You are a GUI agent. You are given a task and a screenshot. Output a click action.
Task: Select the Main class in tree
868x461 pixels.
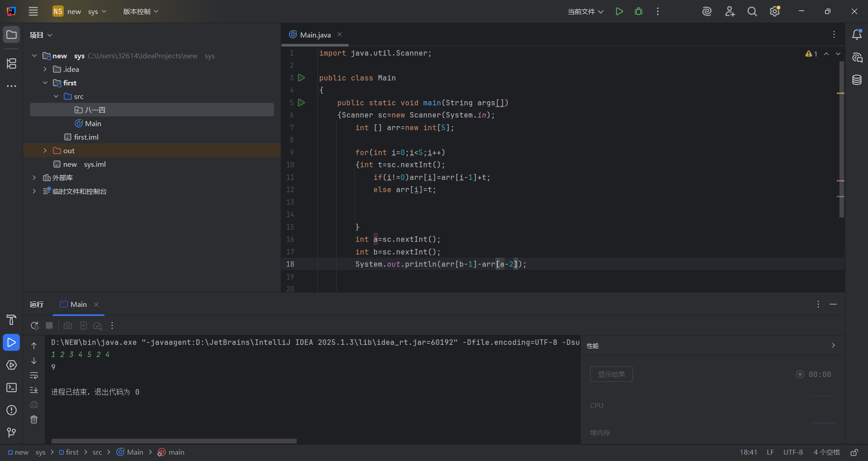point(93,123)
